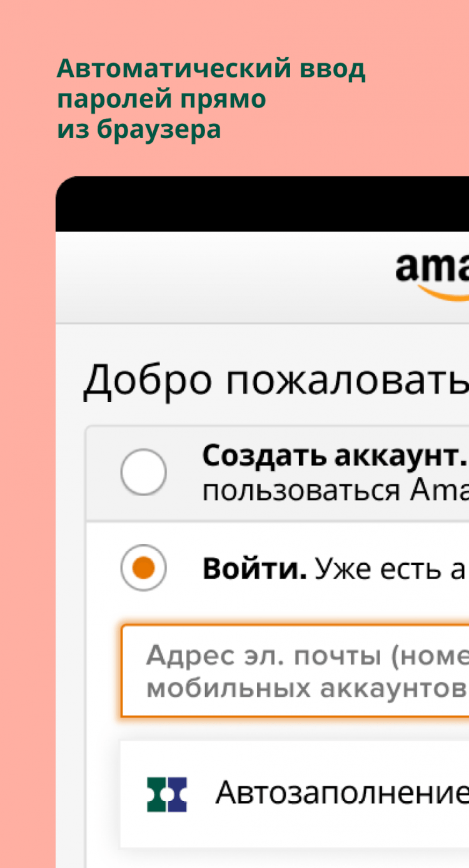Image resolution: width=469 pixels, height=868 pixels.
Task: Select the "Создать аккаунт" radio button
Action: tap(143, 472)
